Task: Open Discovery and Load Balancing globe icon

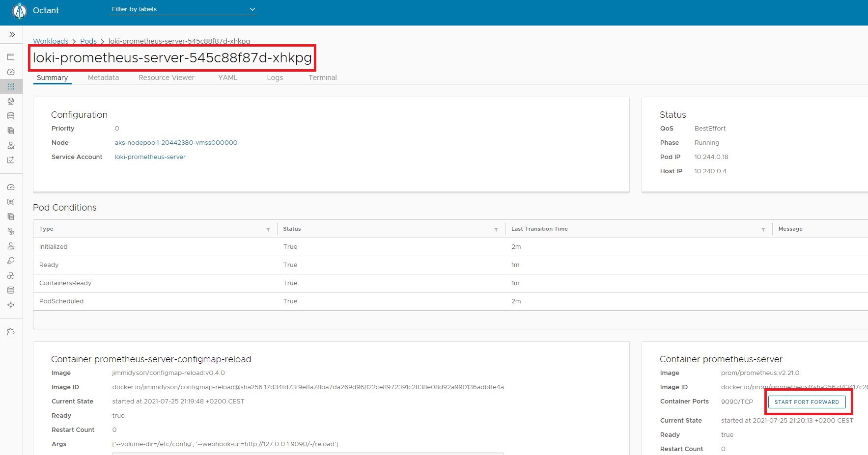Action: pyautogui.click(x=11, y=101)
